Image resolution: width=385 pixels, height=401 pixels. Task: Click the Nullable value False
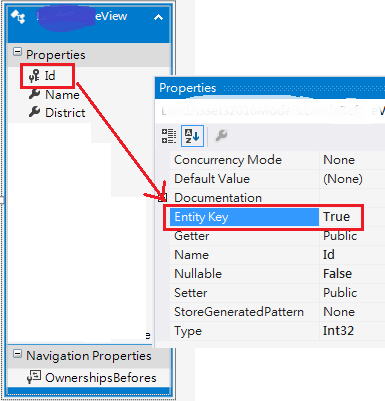pos(338,274)
